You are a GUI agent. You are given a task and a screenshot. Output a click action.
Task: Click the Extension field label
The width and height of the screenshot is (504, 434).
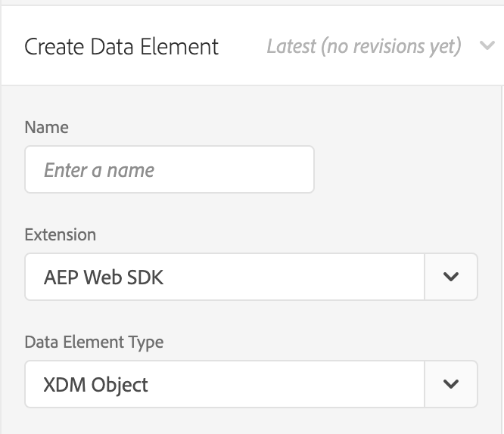pos(61,234)
